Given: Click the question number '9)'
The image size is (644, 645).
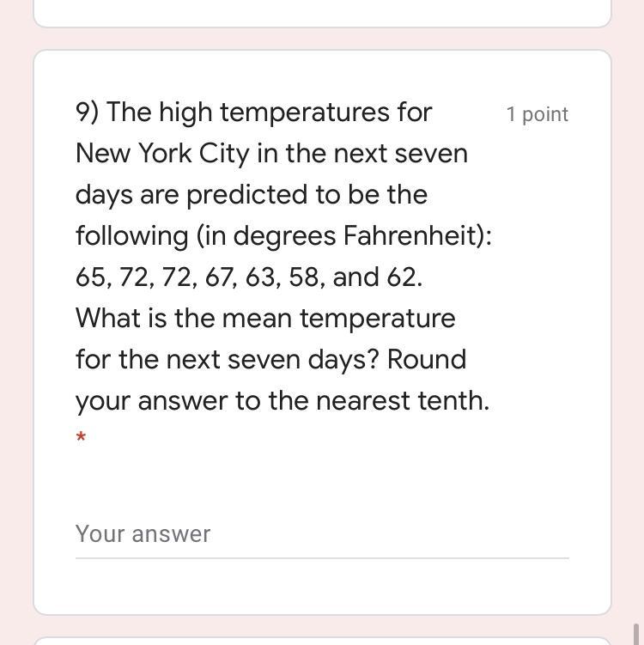Looking at the screenshot, I should coord(88,113).
